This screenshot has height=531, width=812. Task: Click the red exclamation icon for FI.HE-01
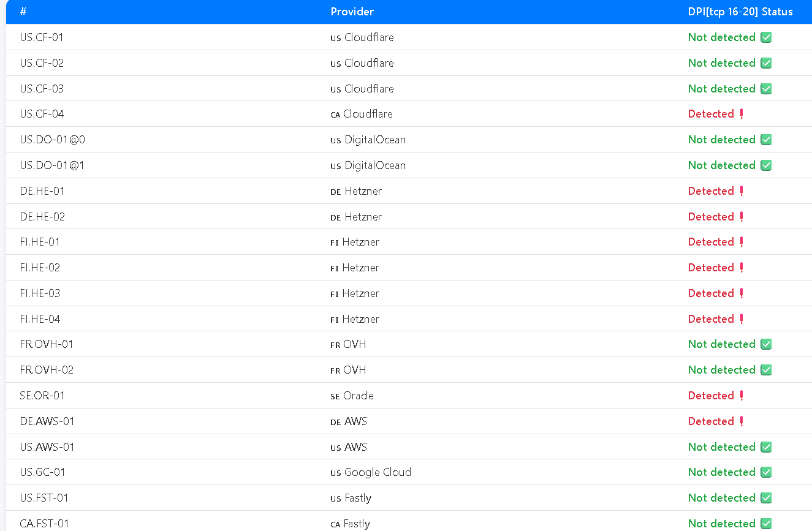(x=742, y=242)
